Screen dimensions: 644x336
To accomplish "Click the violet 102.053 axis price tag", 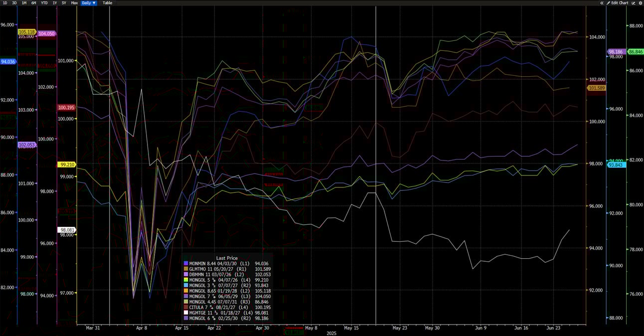I will click(x=26, y=145).
